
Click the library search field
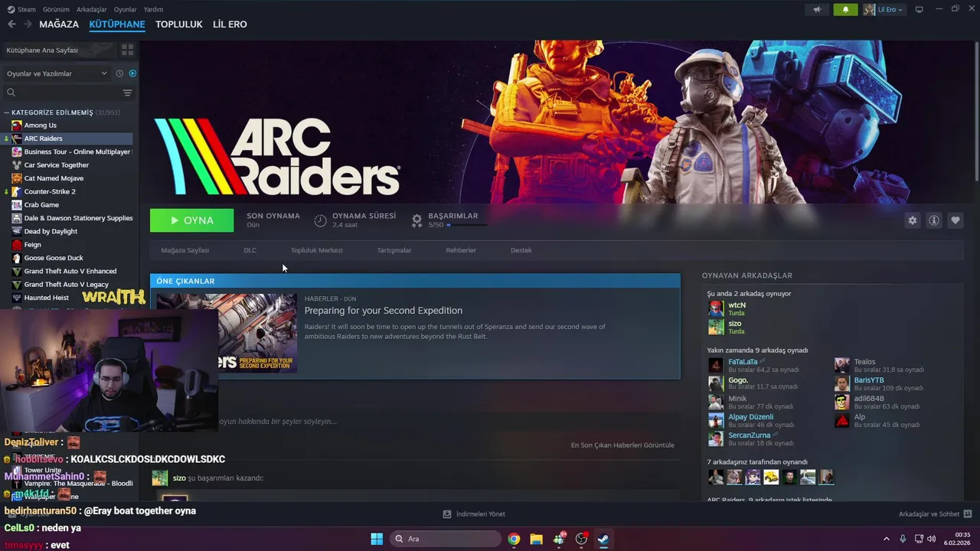click(61, 93)
